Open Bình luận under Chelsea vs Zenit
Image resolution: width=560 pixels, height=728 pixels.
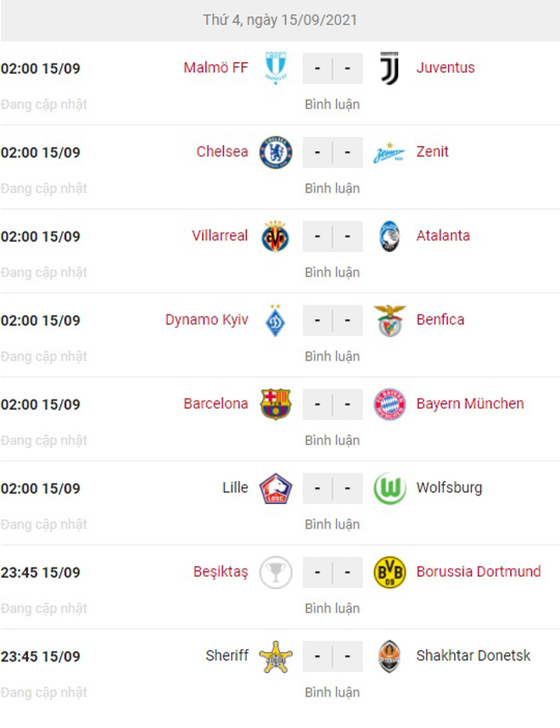coord(333,188)
